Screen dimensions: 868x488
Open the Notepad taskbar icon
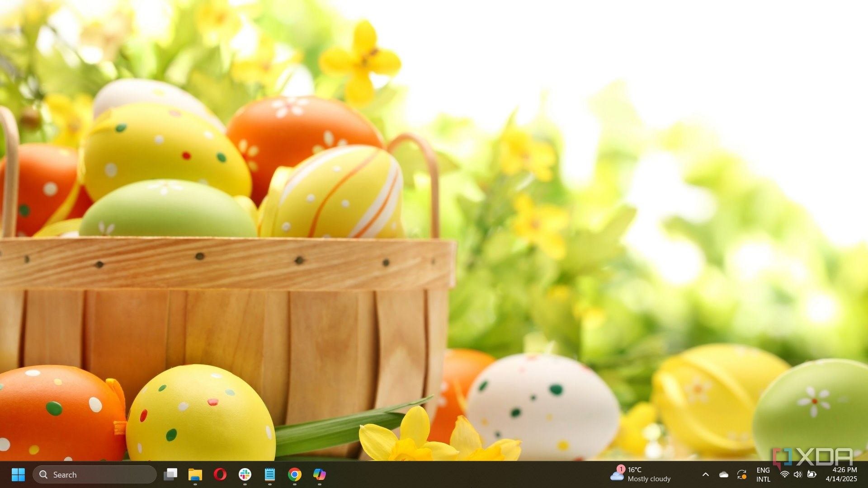[x=270, y=474]
